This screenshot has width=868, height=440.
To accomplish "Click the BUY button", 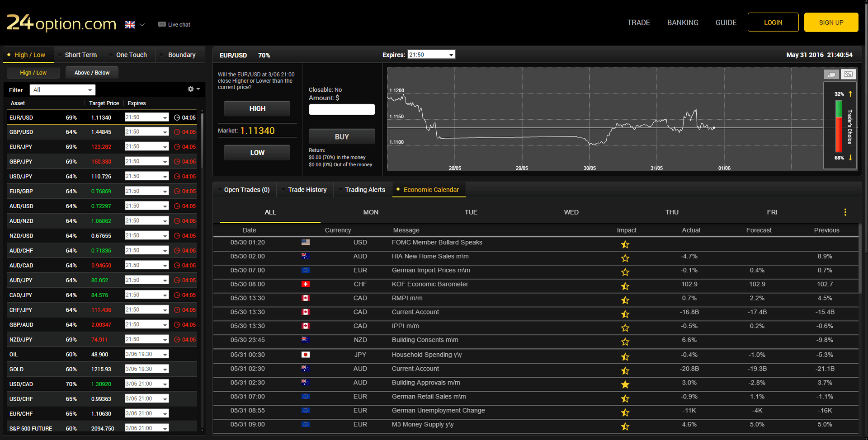I will (x=342, y=136).
